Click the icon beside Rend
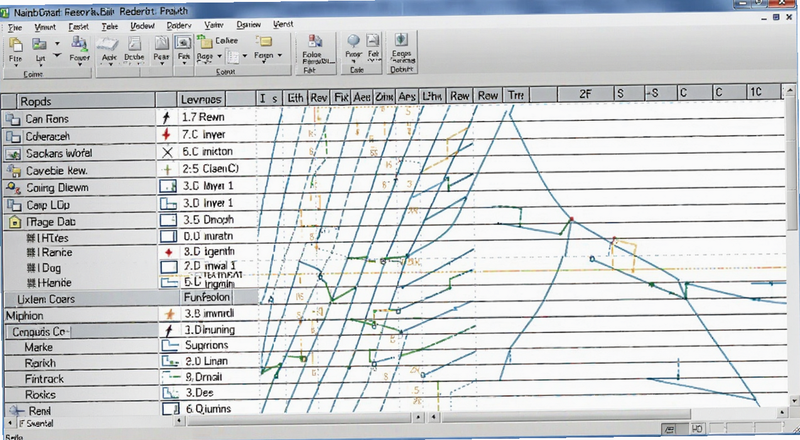 pos(16,410)
